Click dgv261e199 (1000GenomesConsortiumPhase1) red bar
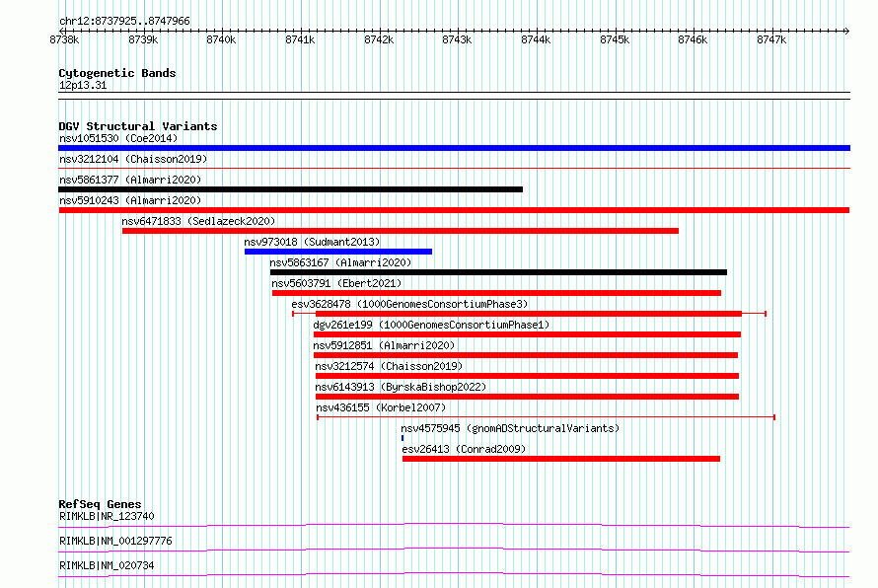 527,334
